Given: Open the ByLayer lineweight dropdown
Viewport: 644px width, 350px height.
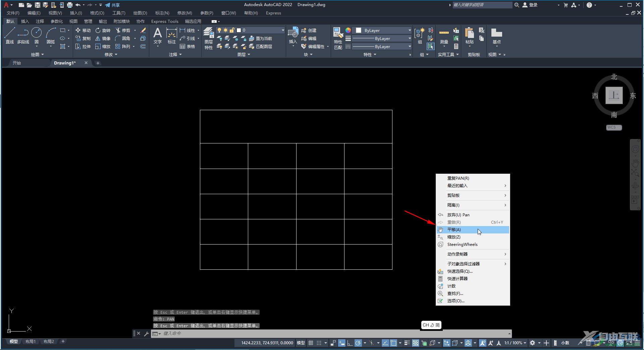Looking at the screenshot, I should pyautogui.click(x=382, y=38).
